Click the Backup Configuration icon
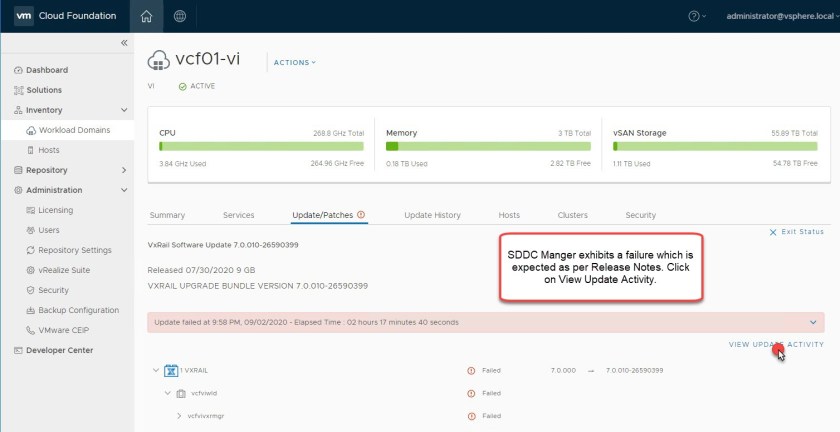The width and height of the screenshot is (840, 432). [x=31, y=310]
